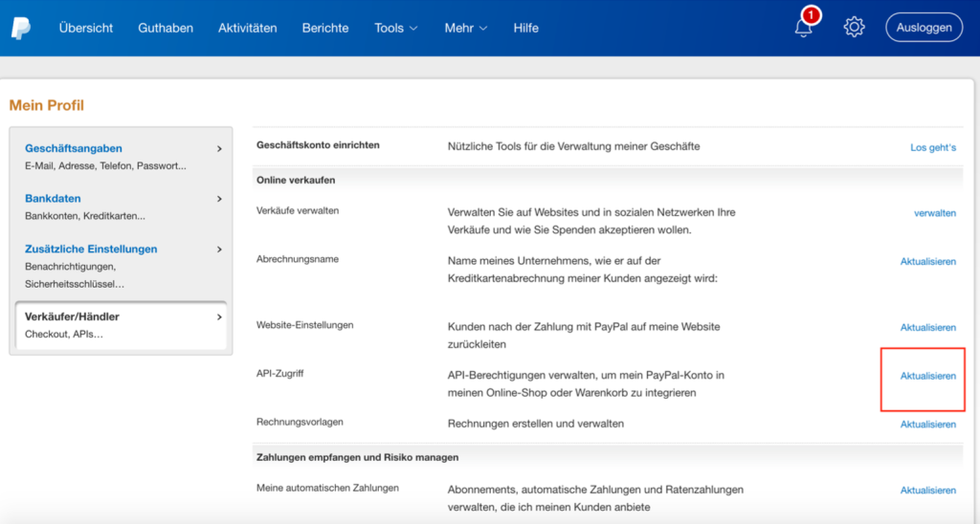Click the Mein Profil heading
Viewport: 980px width, 524px height.
pyautogui.click(x=46, y=105)
